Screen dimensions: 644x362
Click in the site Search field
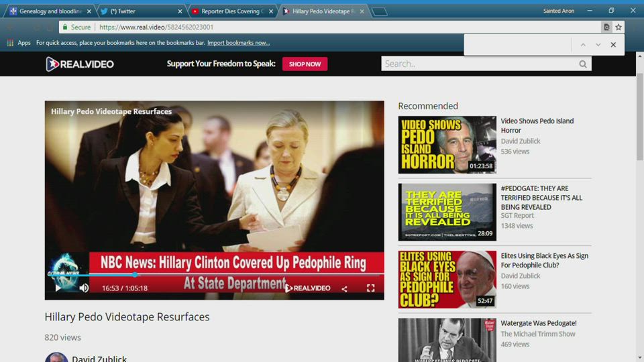tap(479, 64)
